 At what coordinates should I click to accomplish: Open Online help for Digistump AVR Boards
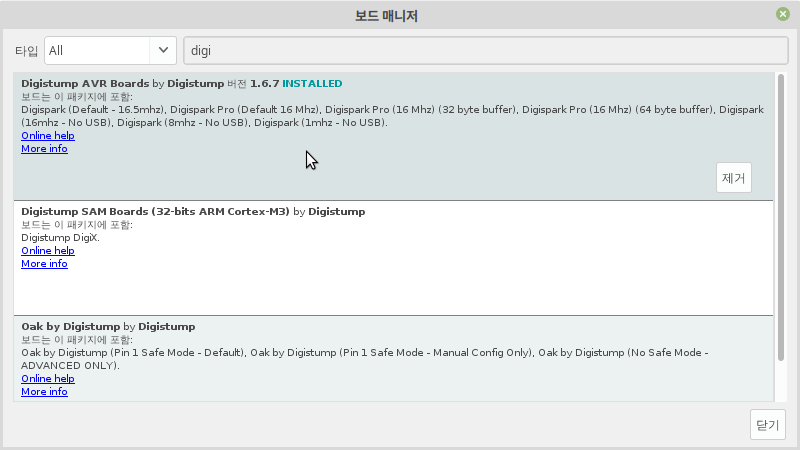48,136
